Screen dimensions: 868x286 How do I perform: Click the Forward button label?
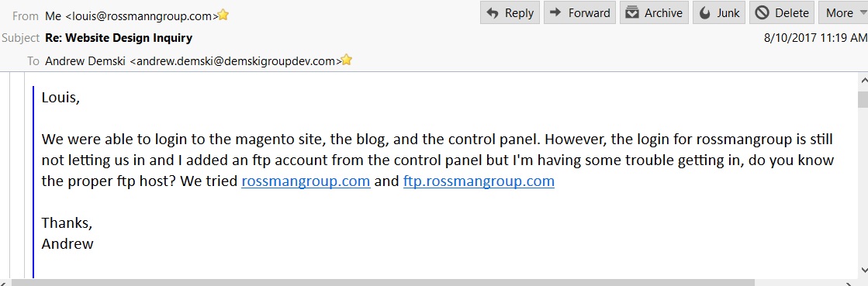tap(590, 12)
